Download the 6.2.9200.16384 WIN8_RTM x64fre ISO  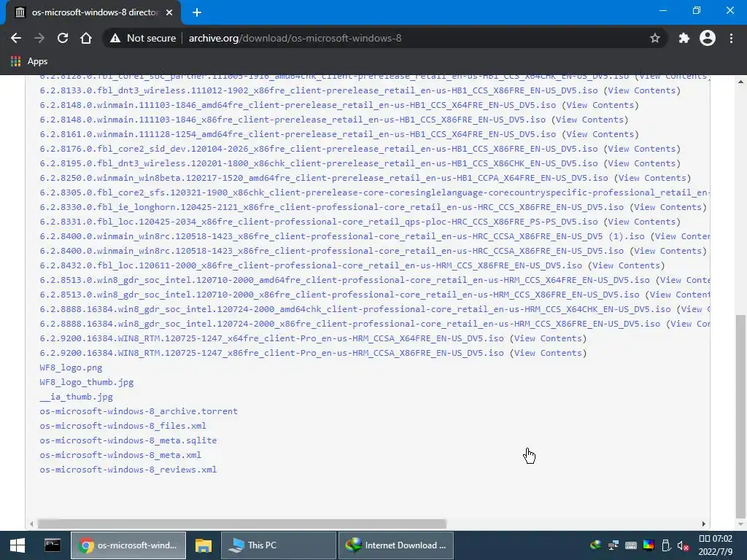point(271,338)
